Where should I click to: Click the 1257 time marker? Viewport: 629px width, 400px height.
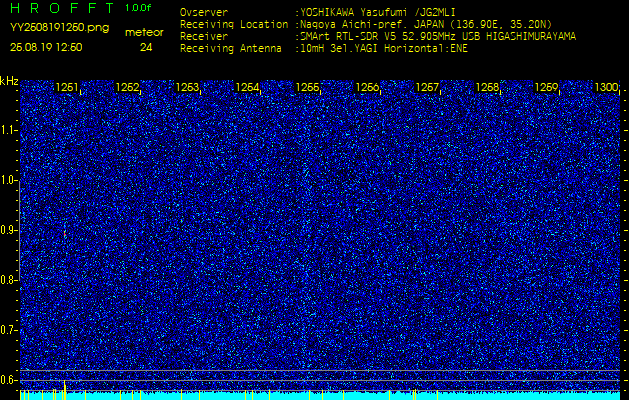(427, 87)
